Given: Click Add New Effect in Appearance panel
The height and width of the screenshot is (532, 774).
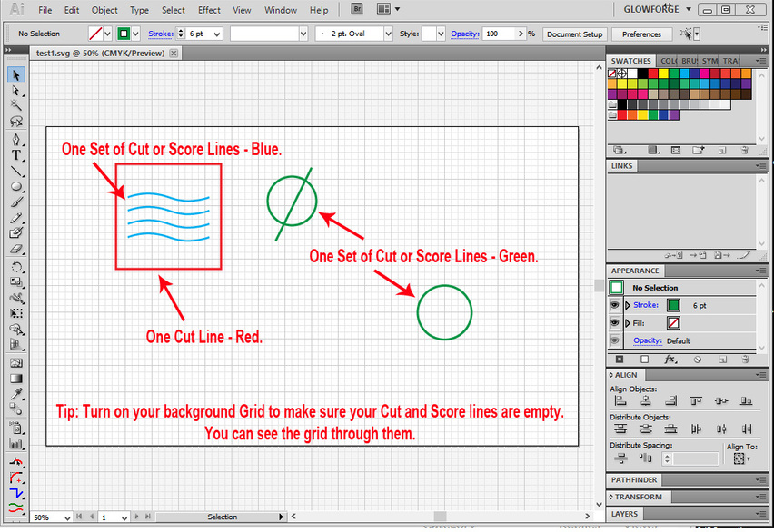Looking at the screenshot, I should pos(670,359).
